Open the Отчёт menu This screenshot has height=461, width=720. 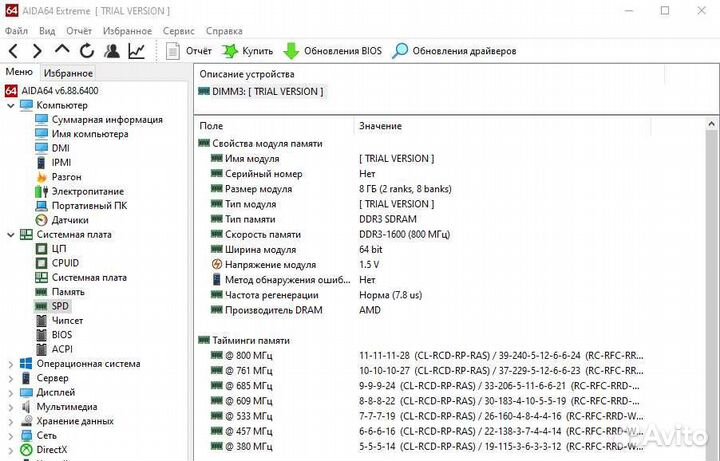coord(79,31)
